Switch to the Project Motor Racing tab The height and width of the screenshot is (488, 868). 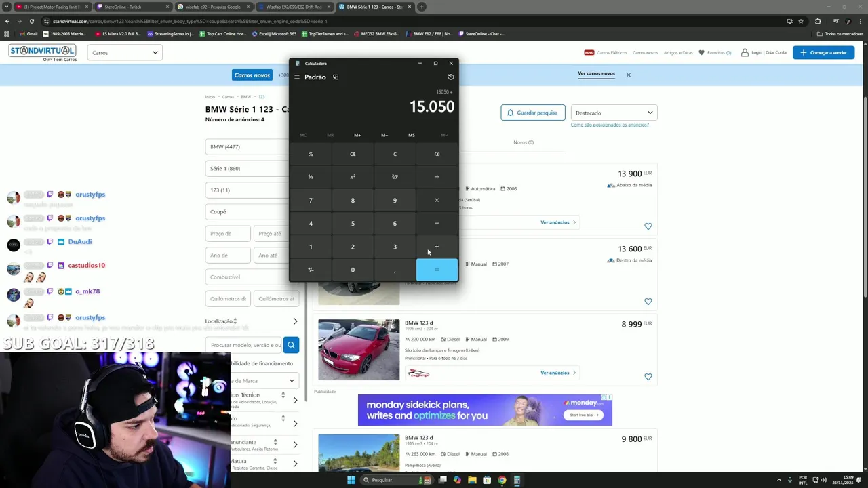(52, 7)
